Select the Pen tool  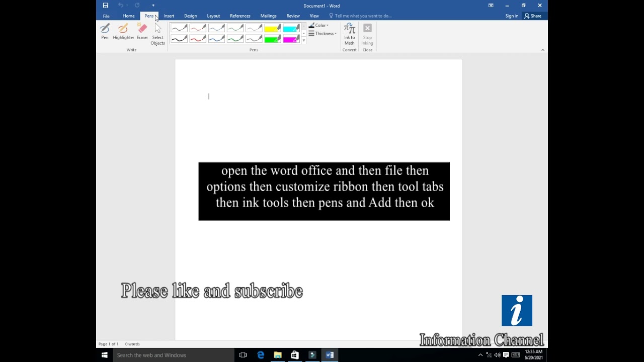click(x=105, y=31)
